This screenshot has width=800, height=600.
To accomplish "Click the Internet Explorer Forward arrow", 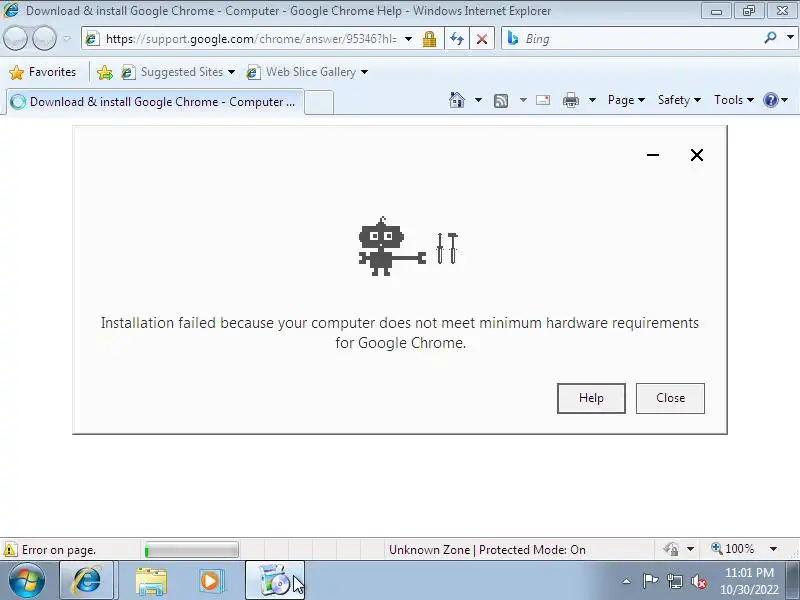I will point(44,38).
